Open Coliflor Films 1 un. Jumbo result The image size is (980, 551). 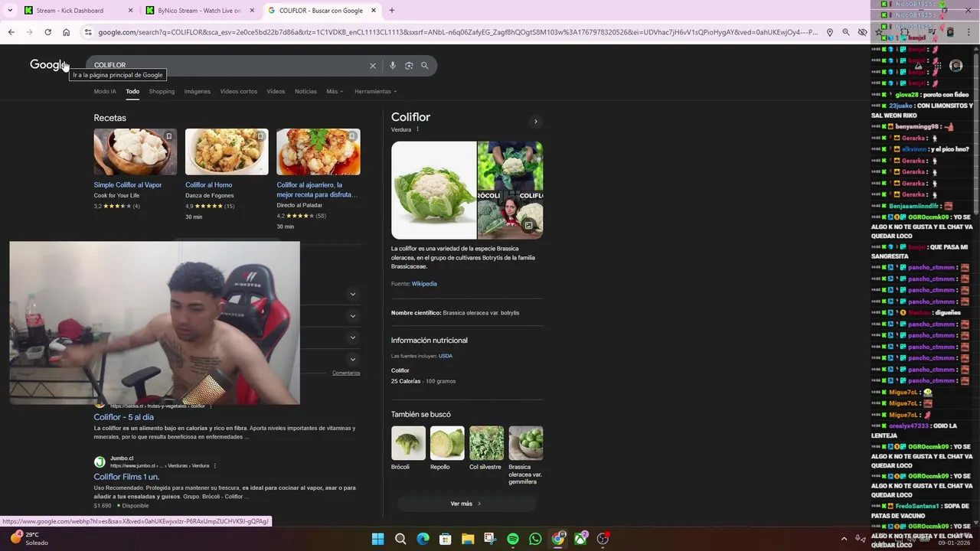[x=126, y=477]
